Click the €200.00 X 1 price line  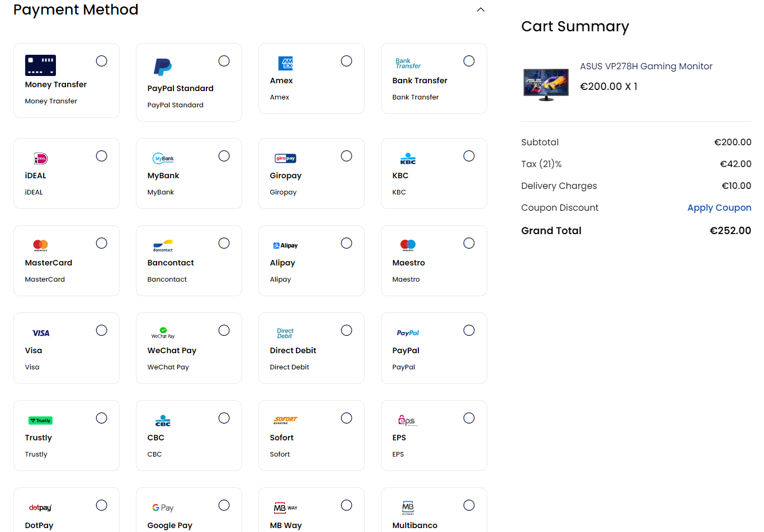tap(609, 86)
